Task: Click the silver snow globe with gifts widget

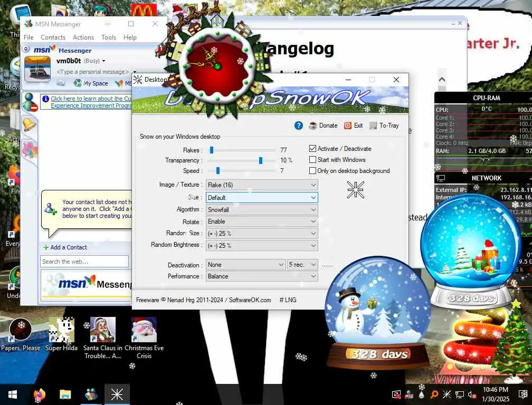Action: point(471,251)
